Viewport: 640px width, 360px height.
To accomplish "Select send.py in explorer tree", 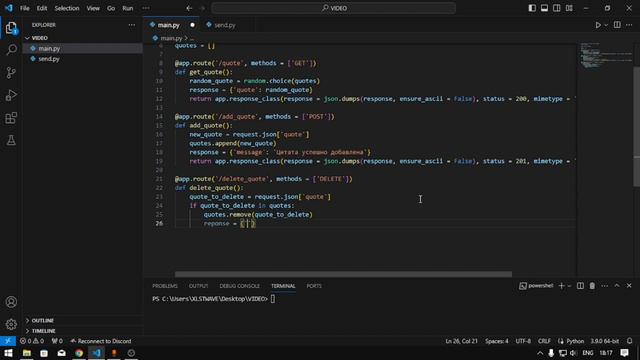I will (49, 59).
